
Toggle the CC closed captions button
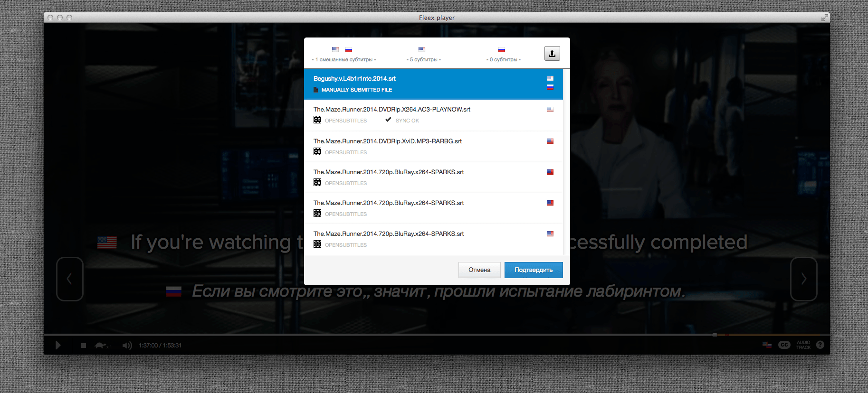point(784,345)
